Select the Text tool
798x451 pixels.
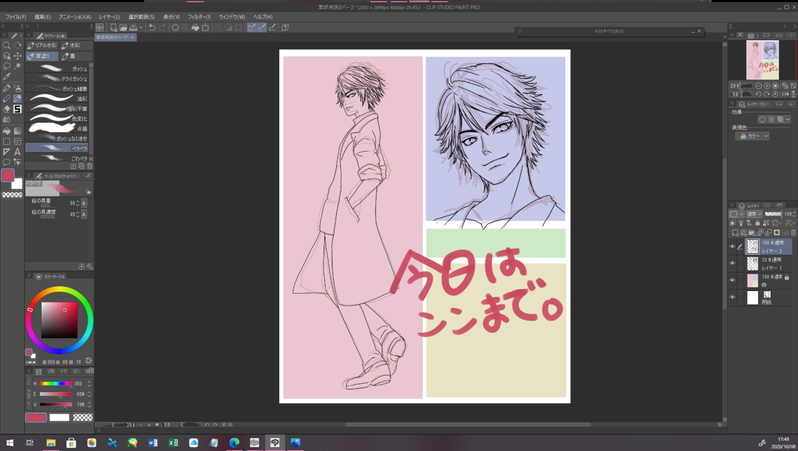coord(17,152)
